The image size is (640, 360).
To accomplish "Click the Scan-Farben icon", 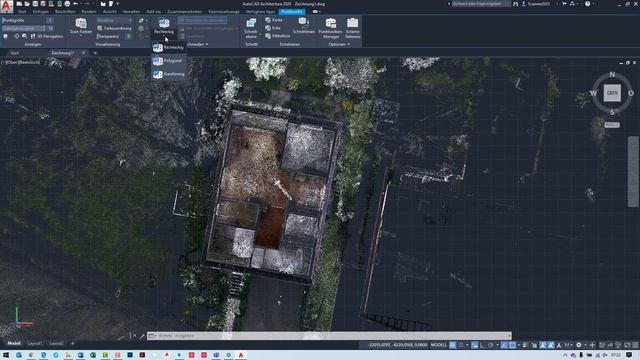I will pyautogui.click(x=81, y=23).
